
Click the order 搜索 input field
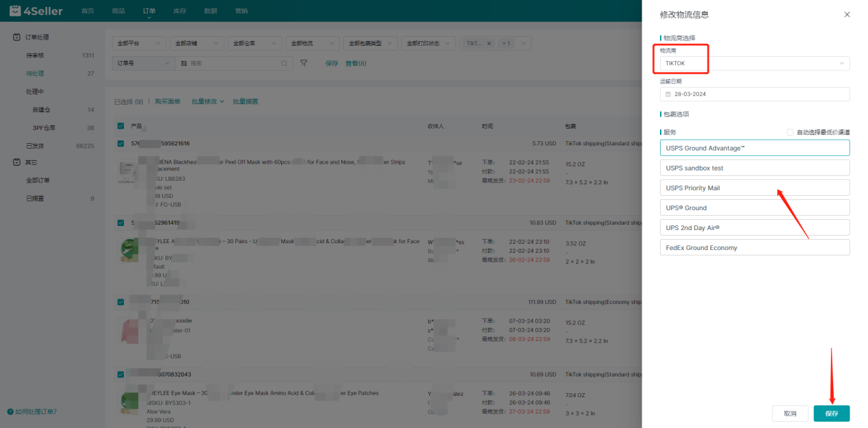click(x=235, y=63)
